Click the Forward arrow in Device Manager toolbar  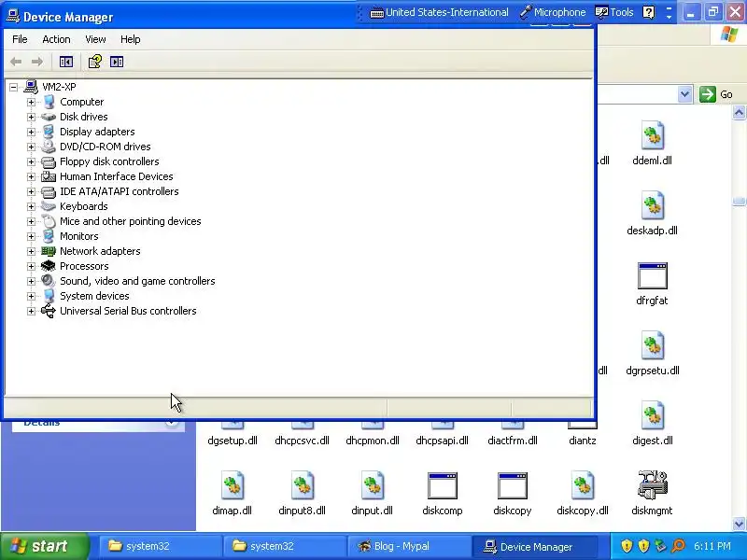pos(37,62)
